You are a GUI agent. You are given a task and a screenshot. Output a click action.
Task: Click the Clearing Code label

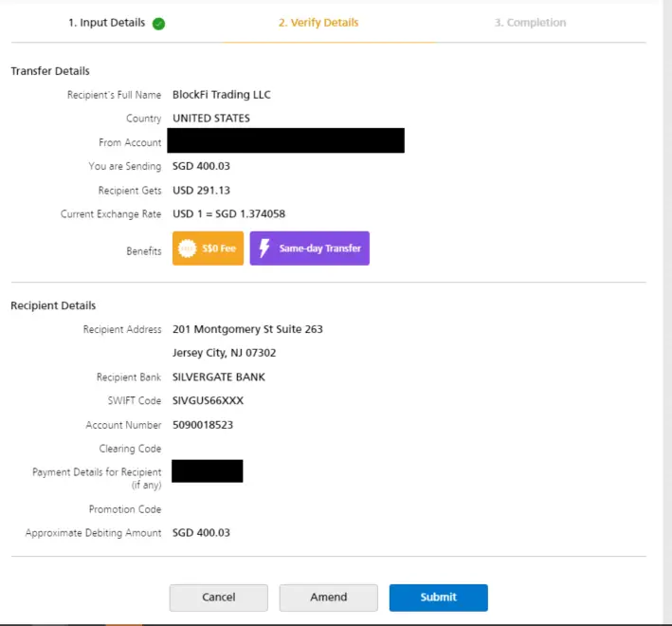point(130,449)
